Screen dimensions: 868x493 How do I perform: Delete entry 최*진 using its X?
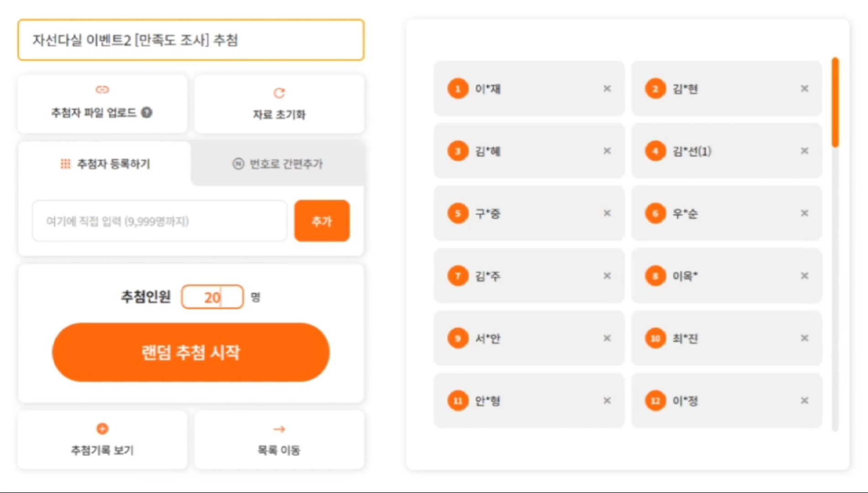tap(805, 338)
